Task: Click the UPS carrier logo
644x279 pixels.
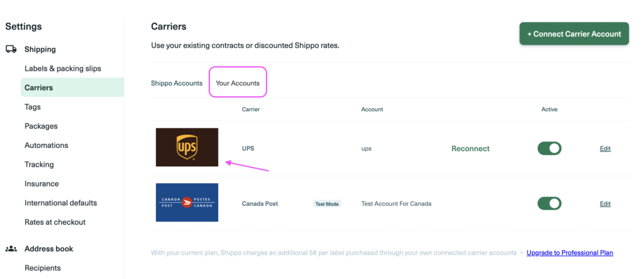Action: (x=187, y=147)
